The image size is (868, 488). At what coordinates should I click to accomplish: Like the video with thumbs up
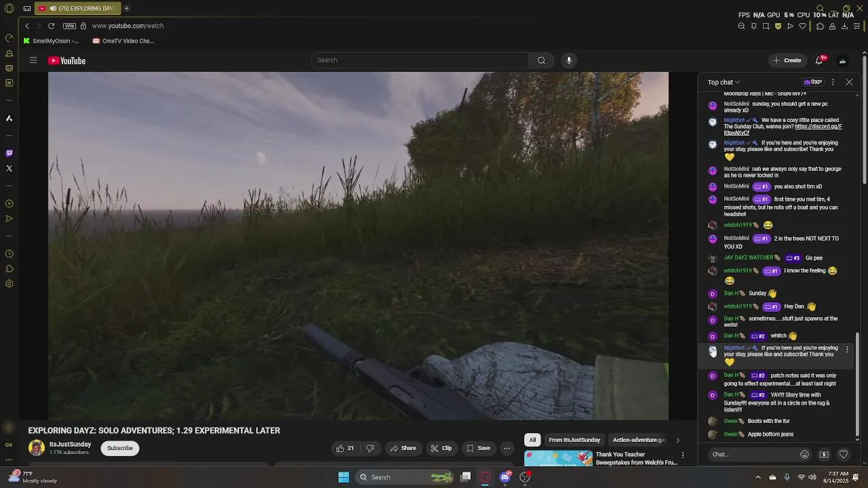point(345,448)
